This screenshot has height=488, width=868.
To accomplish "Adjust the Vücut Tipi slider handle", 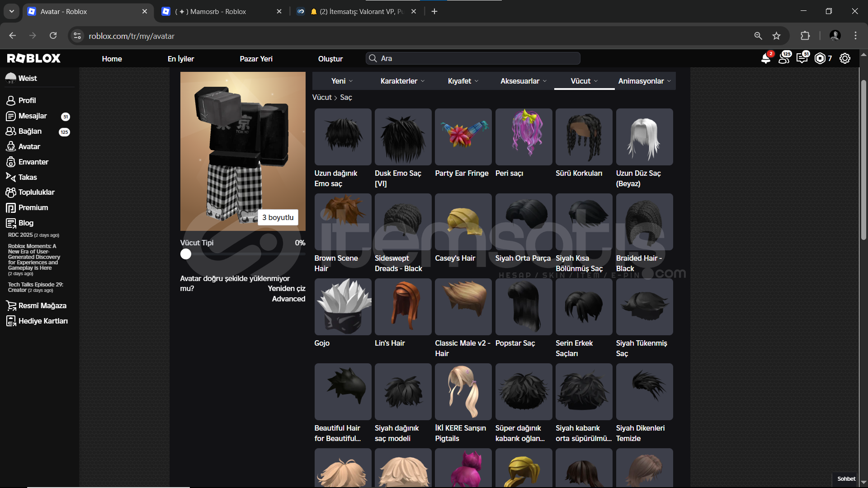I will click(186, 254).
